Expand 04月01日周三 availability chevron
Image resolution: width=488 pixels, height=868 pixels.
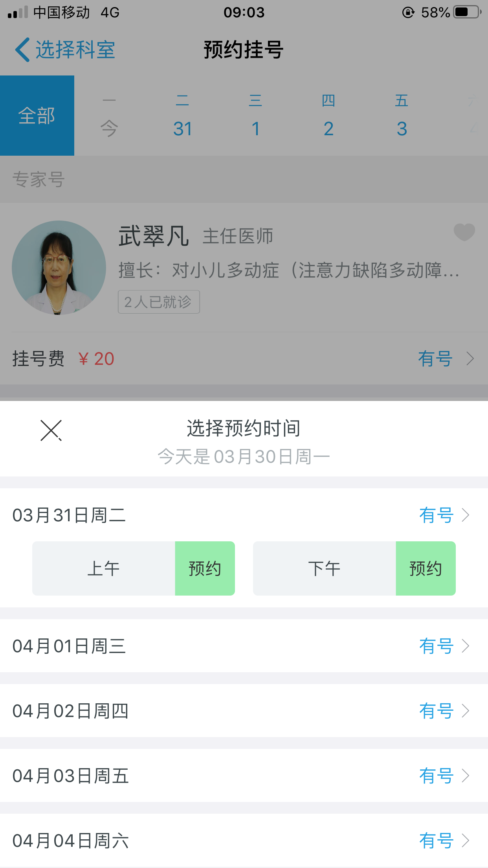tap(466, 646)
